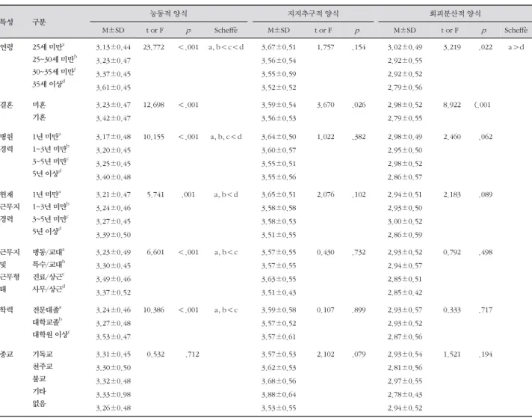Viewport: 532px width, 418px height.
Task: Click the '기혼' row label
Action: pyautogui.click(x=39, y=117)
